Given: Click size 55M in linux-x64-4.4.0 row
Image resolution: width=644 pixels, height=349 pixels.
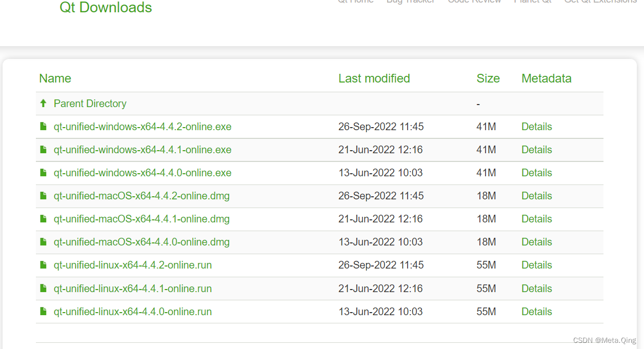Looking at the screenshot, I should [x=486, y=312].
